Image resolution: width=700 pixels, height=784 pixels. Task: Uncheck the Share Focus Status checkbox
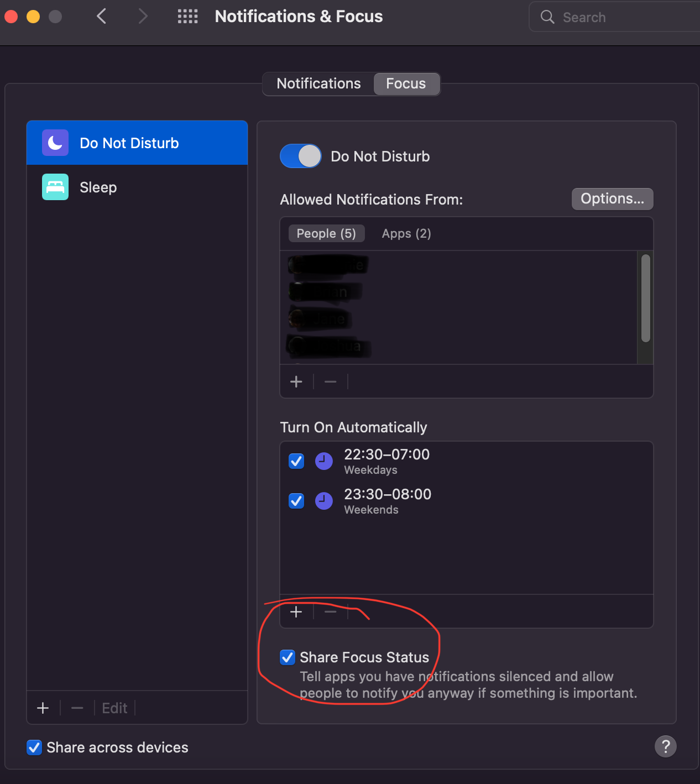(288, 657)
